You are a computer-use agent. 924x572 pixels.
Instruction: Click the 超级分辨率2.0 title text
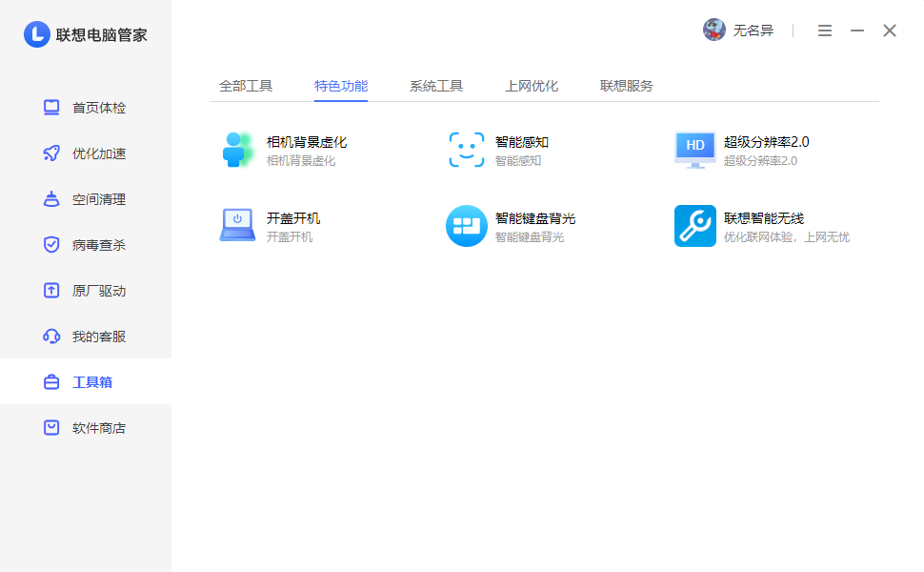(766, 142)
